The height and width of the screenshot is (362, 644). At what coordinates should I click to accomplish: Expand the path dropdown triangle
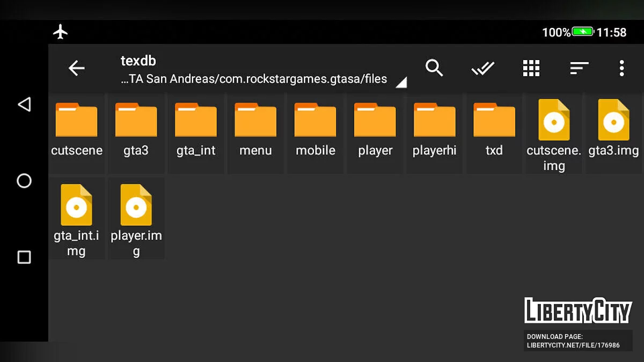(x=401, y=82)
